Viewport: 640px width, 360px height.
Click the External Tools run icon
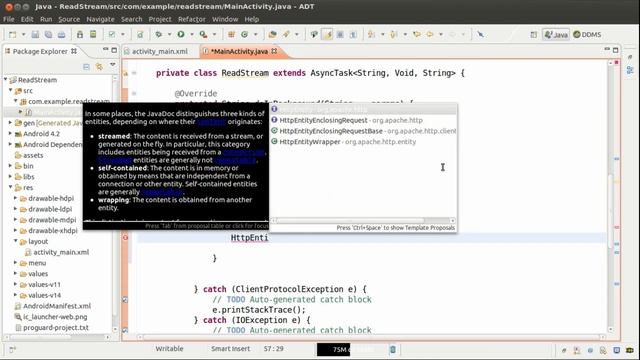(203, 35)
